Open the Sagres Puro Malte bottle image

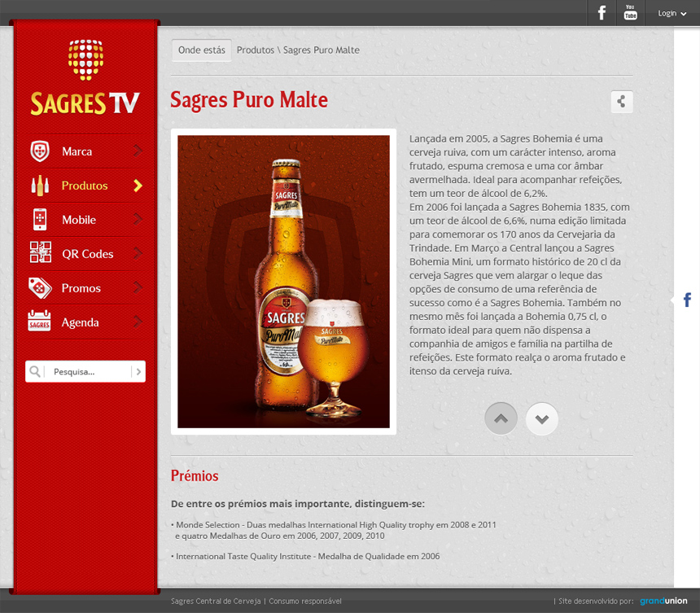point(283,282)
